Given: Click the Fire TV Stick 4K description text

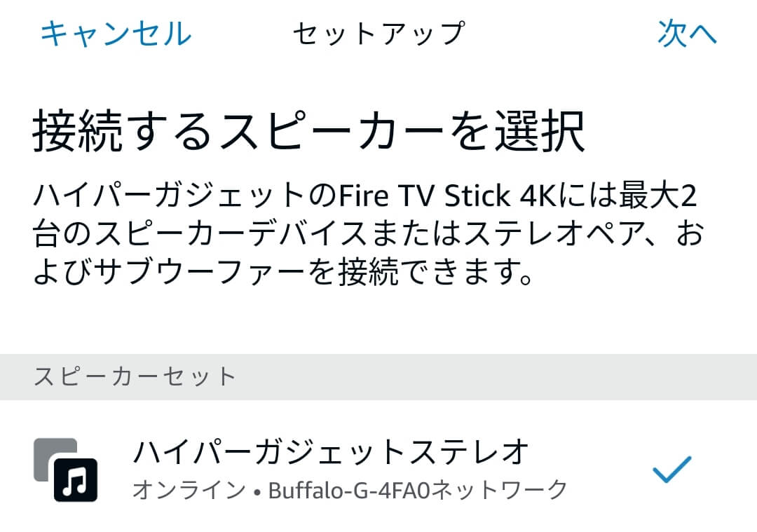Looking at the screenshot, I should tap(424, 196).
